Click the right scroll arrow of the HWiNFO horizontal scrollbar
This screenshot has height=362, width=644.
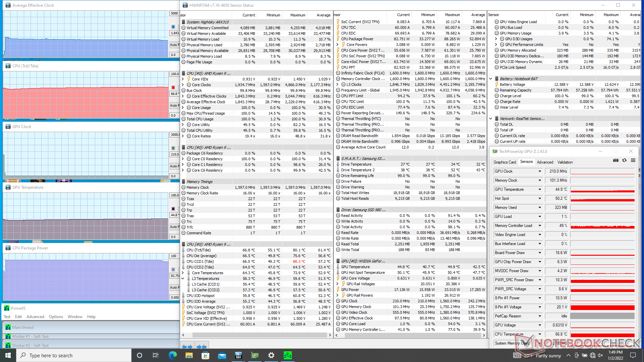point(330,335)
